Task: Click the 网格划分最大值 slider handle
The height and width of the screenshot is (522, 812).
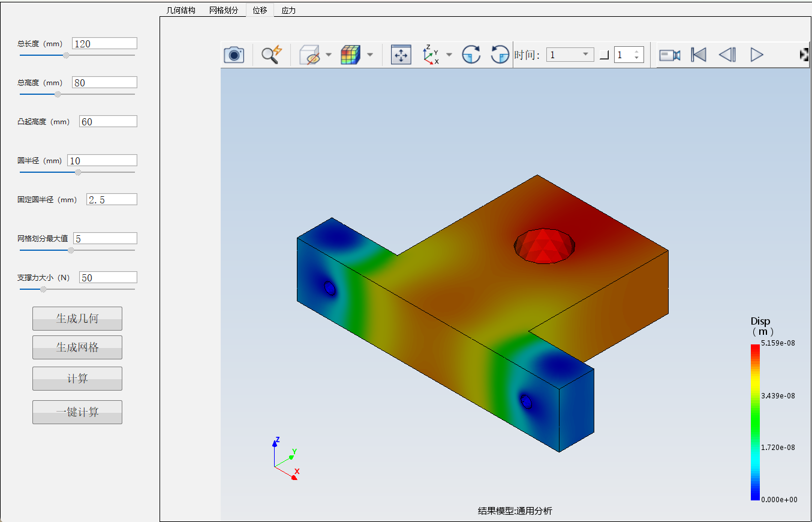Action: [71, 250]
